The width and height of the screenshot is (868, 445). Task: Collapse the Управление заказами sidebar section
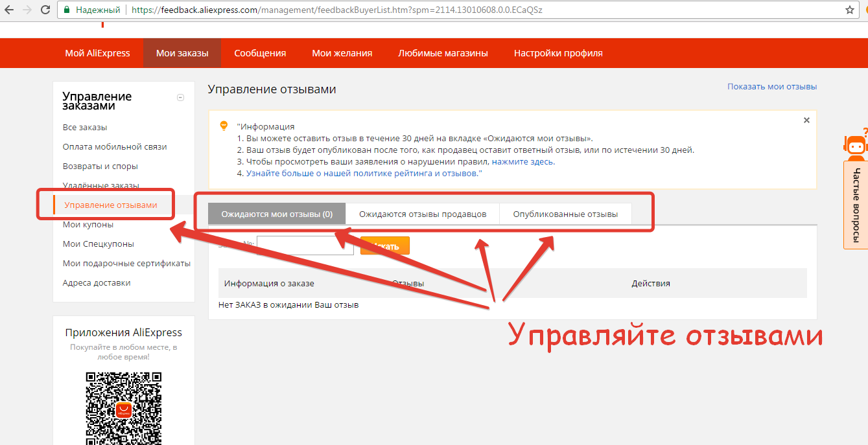(x=180, y=98)
